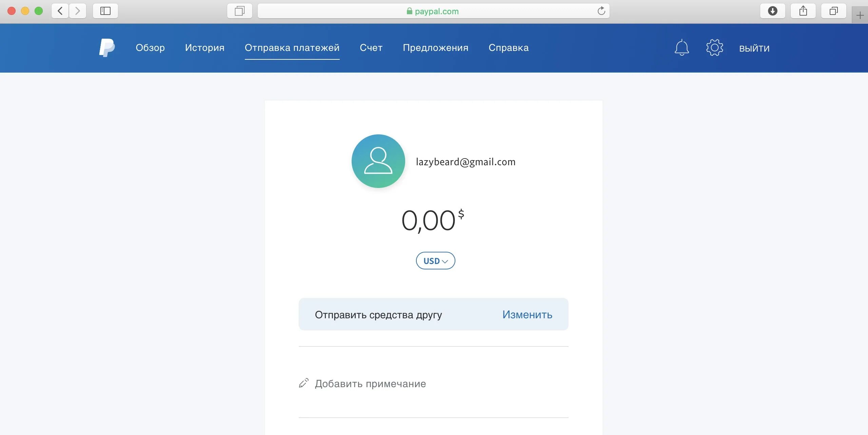Click the 0,00 amount field
The height and width of the screenshot is (435, 868).
click(x=433, y=221)
